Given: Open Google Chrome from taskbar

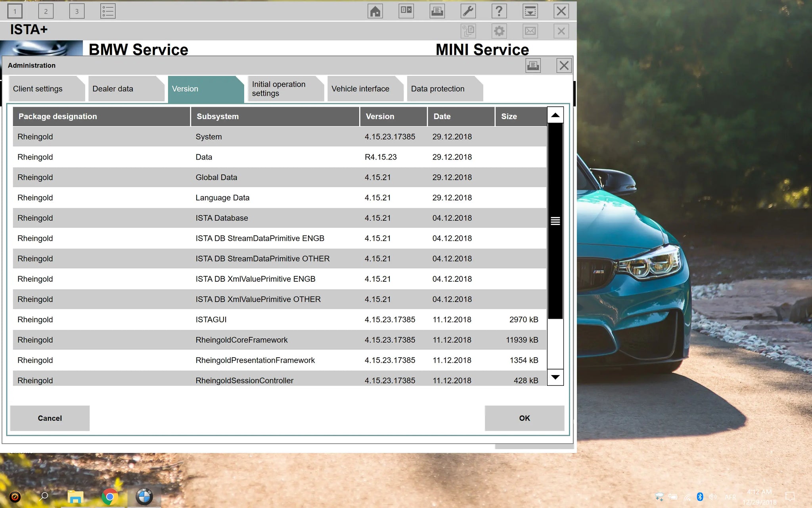Looking at the screenshot, I should [110, 496].
